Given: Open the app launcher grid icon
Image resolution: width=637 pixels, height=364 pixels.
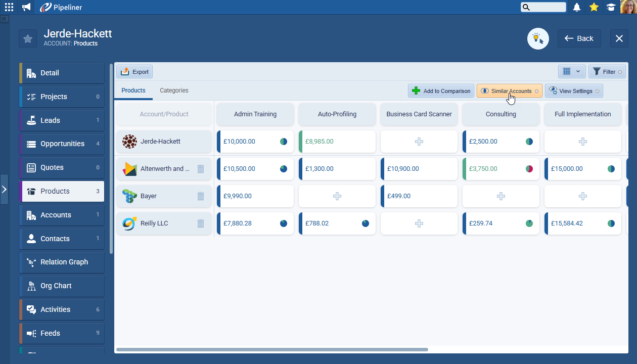Looking at the screenshot, I should (x=9, y=7).
